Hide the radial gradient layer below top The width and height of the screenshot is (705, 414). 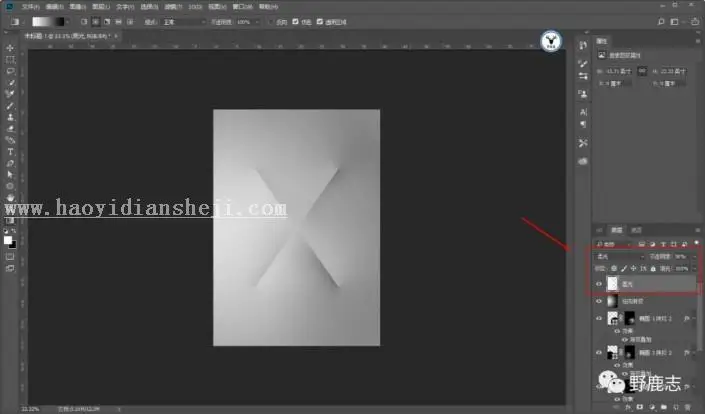(599, 301)
